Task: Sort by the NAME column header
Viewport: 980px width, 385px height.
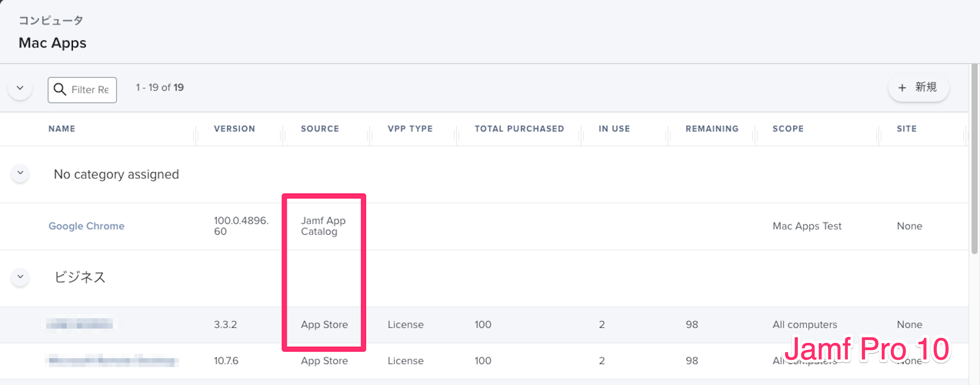Action: tap(62, 129)
